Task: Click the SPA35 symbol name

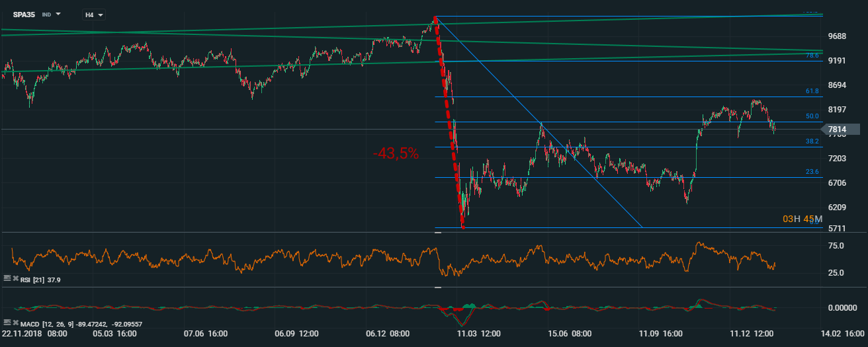Action: point(24,14)
